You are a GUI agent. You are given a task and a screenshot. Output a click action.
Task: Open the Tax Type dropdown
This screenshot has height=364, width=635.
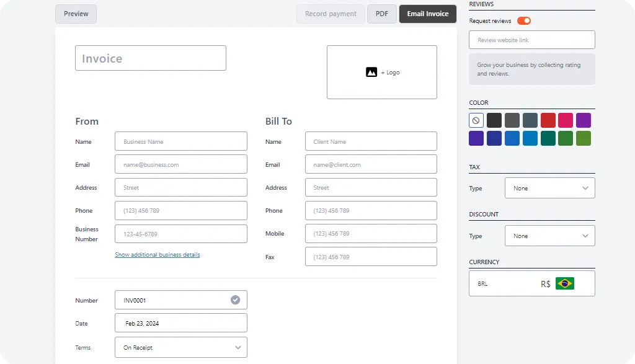tap(549, 188)
